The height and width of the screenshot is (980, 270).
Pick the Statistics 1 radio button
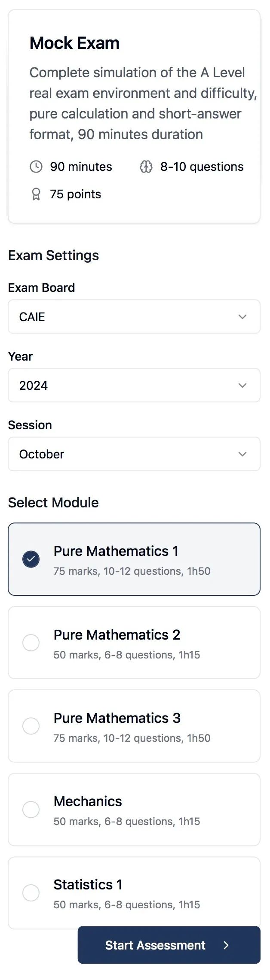31,892
